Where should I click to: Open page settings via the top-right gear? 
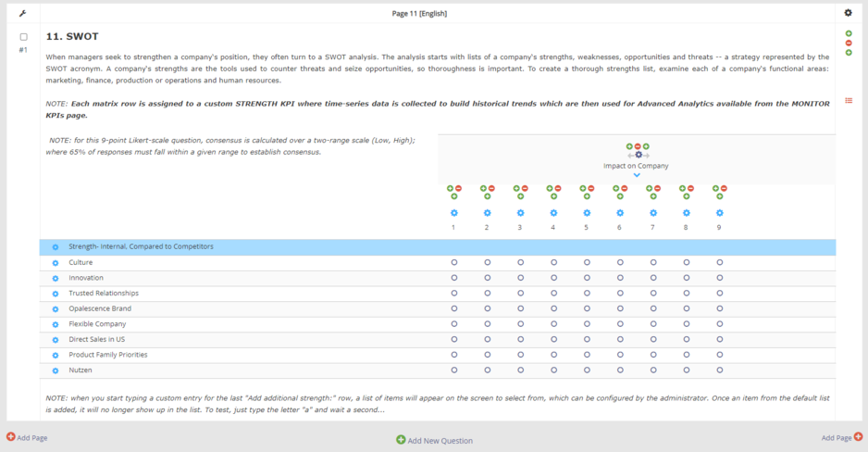[x=849, y=13]
